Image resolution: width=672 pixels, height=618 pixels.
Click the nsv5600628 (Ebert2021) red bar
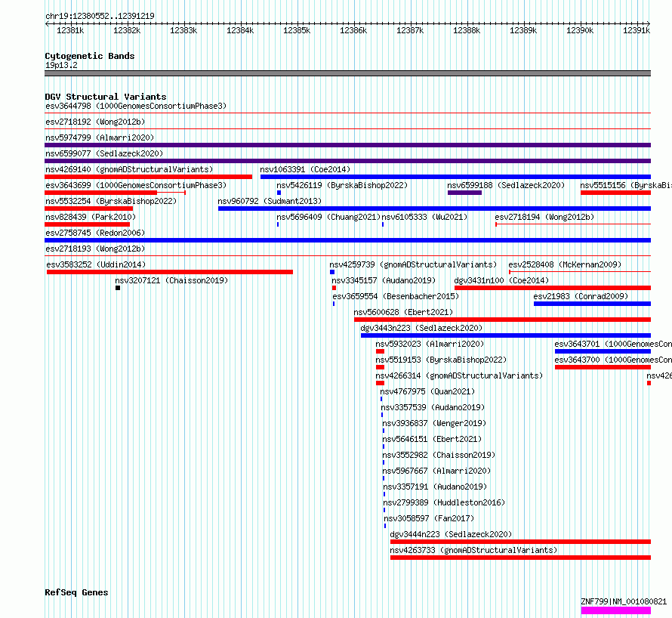(503, 320)
